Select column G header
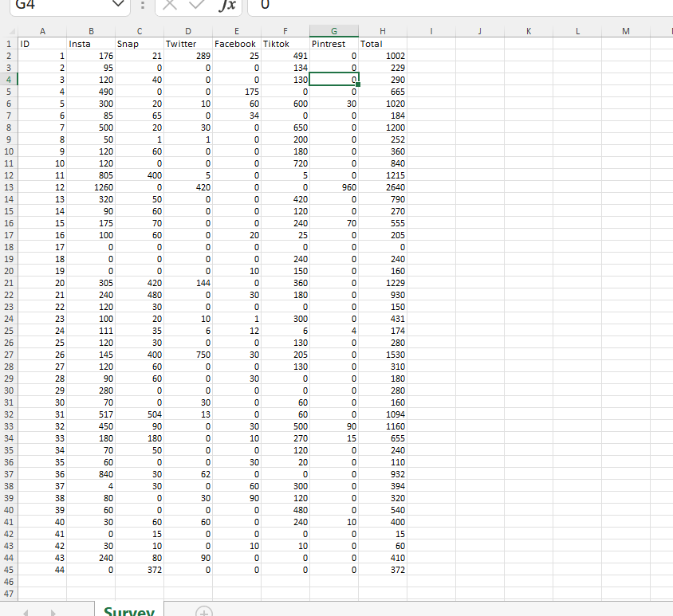 (334, 31)
